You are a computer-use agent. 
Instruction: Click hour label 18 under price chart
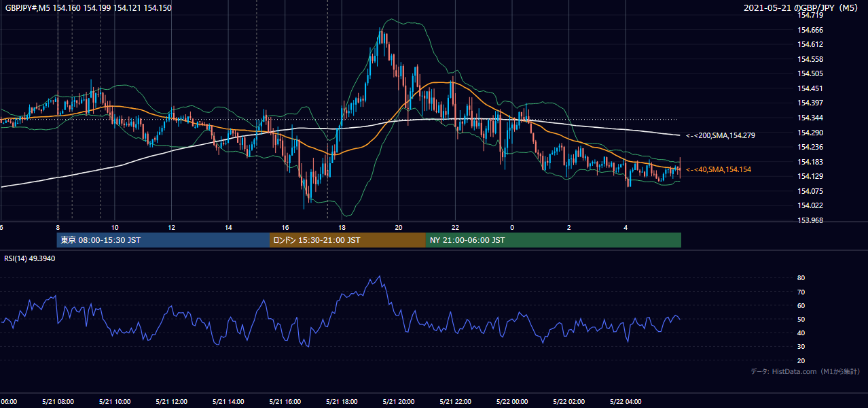[x=342, y=228]
